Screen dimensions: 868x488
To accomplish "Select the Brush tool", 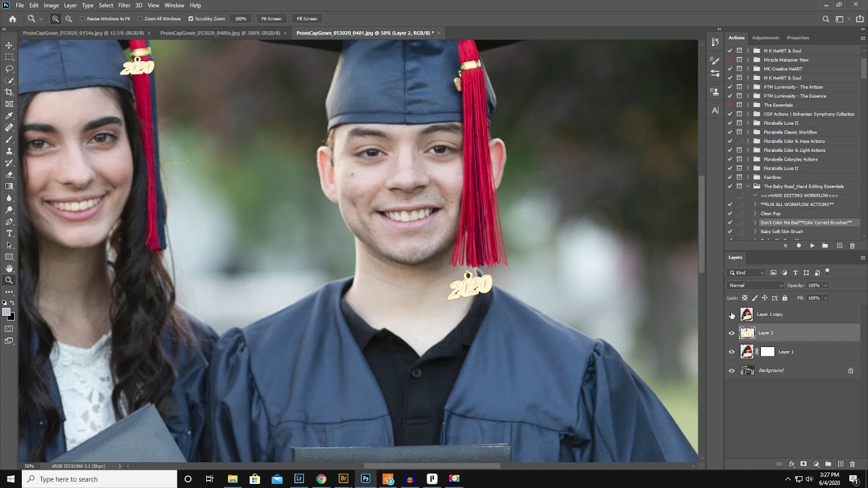I will 9,139.
